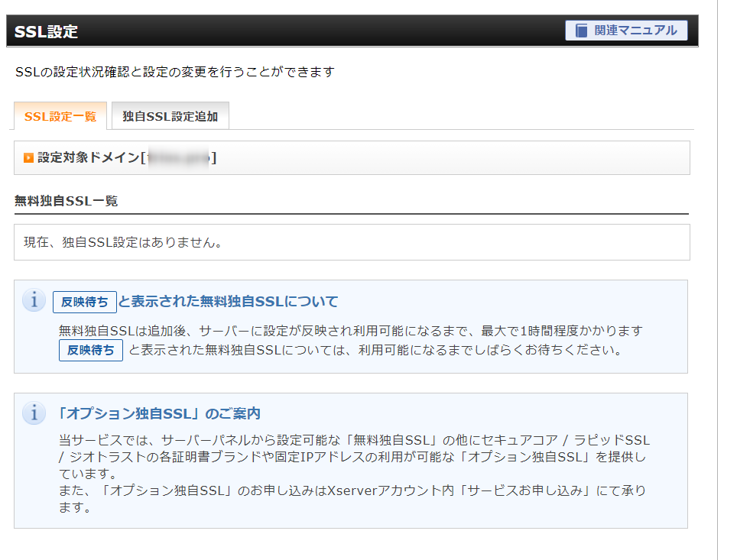
Task: Click the 設定対象ドメイン label text
Action: pyautogui.click(x=89, y=157)
